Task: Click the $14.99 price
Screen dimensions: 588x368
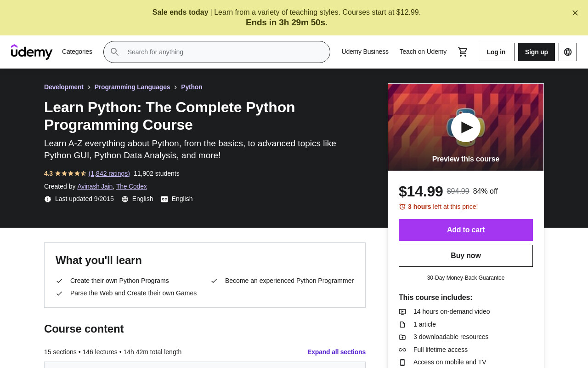Action: pos(421,191)
